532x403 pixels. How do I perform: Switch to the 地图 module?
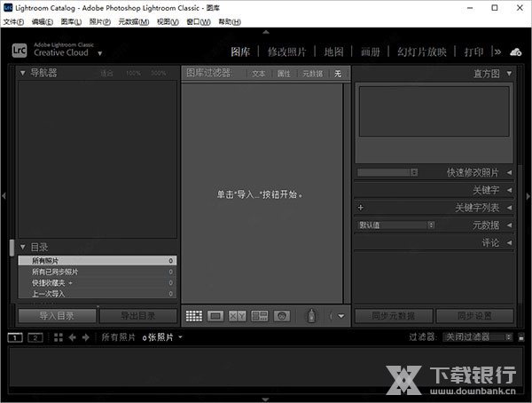333,52
